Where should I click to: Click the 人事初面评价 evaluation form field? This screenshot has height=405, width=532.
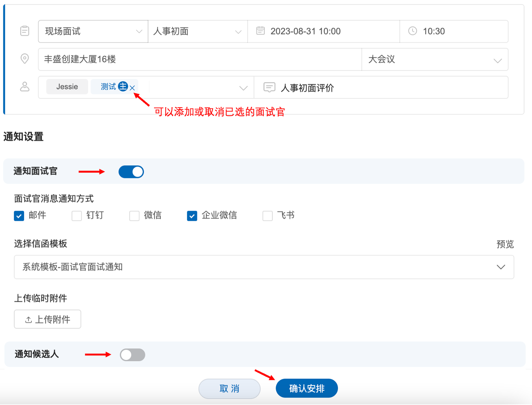coord(381,87)
